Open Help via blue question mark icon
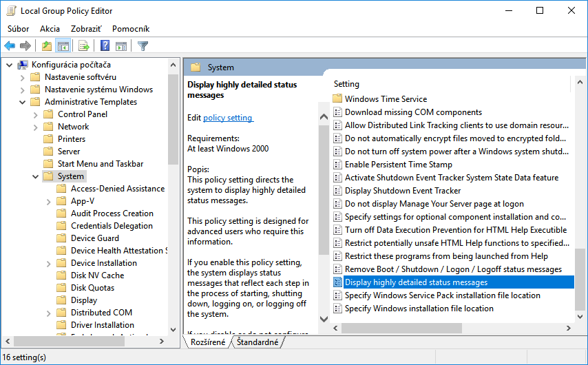588x365 pixels. 105,46
